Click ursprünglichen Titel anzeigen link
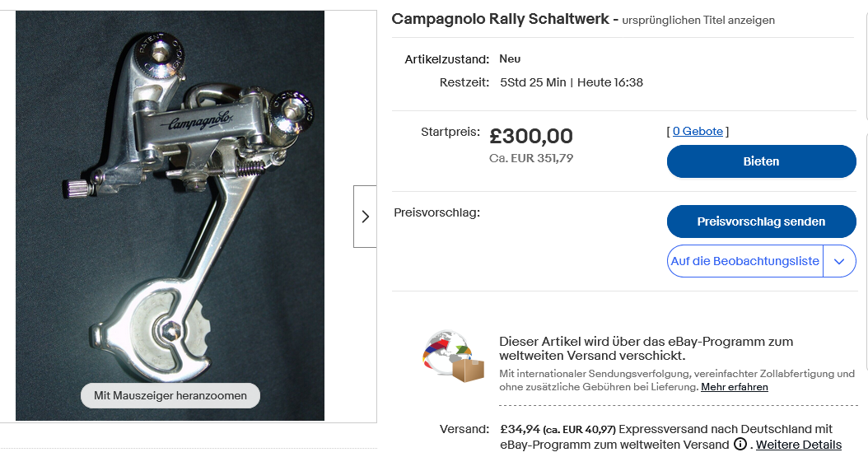 [698, 20]
